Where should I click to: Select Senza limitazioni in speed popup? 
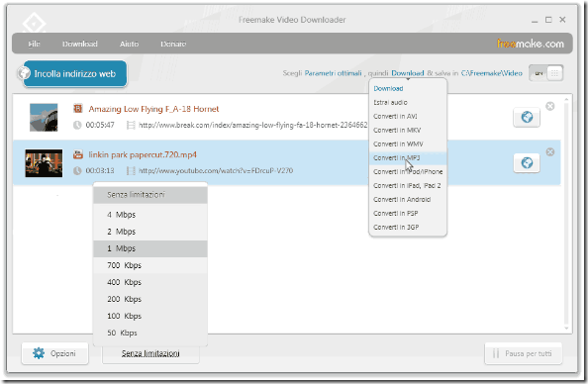pos(150,195)
